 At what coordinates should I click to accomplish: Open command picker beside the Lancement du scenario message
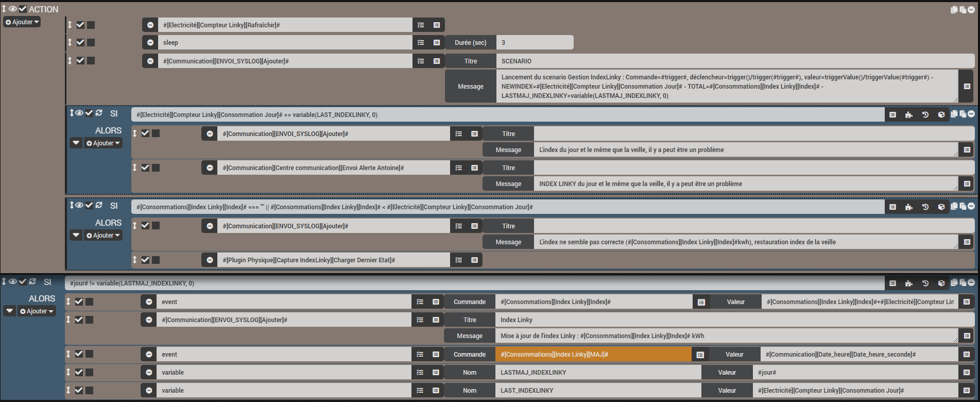pyautogui.click(x=967, y=86)
